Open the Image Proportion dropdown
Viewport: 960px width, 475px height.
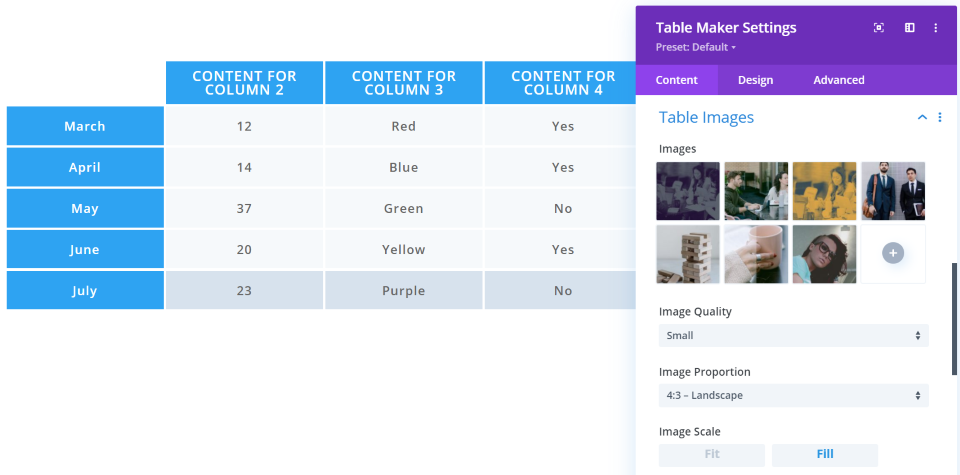tap(794, 396)
